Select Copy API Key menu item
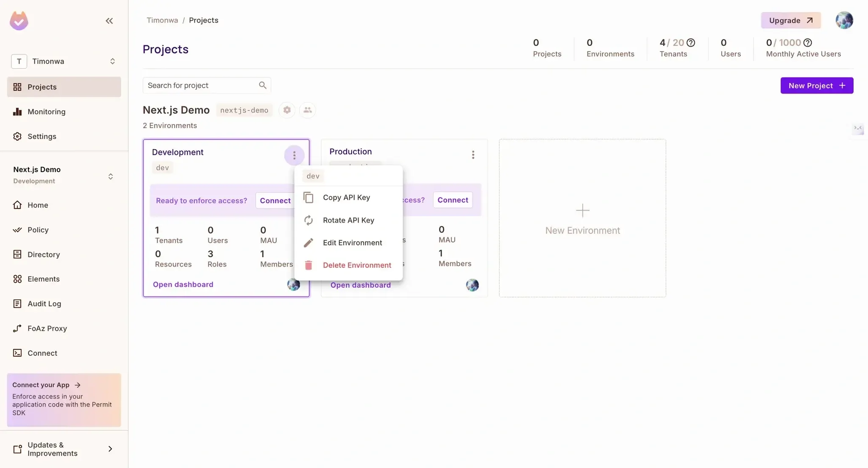Viewport: 868px width, 468px height. click(x=346, y=198)
